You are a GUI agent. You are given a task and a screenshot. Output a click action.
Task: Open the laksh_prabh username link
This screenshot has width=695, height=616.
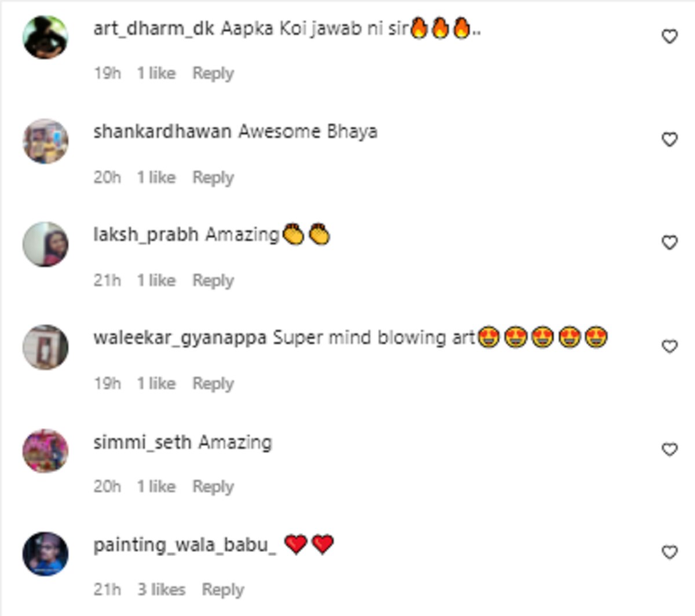coord(146,234)
